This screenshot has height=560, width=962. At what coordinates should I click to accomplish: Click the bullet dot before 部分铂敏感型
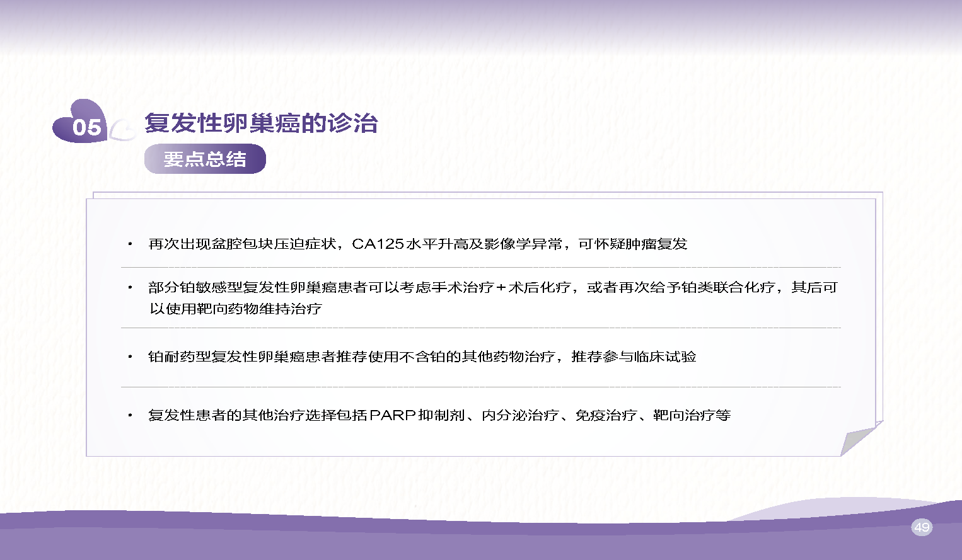[130, 287]
